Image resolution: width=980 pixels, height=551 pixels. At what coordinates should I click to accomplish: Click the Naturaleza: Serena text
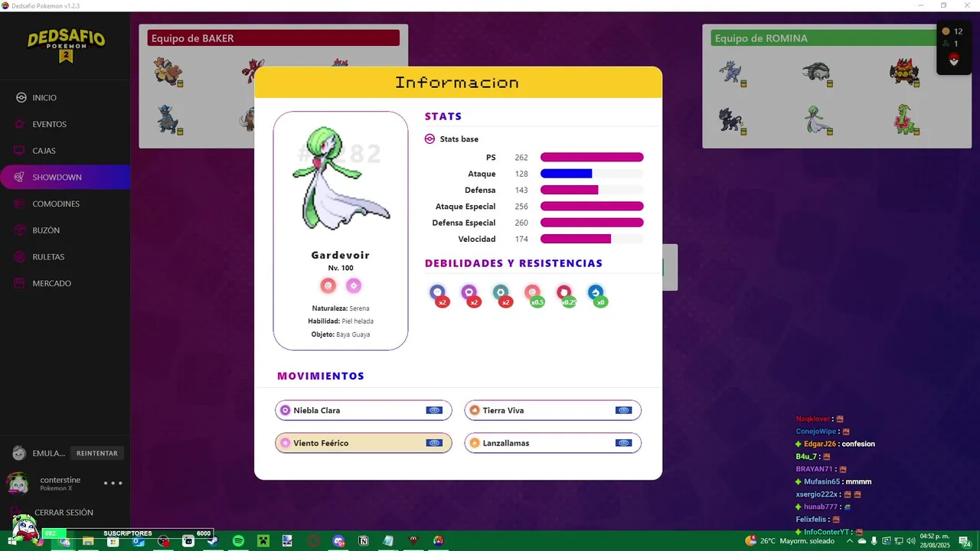click(341, 308)
